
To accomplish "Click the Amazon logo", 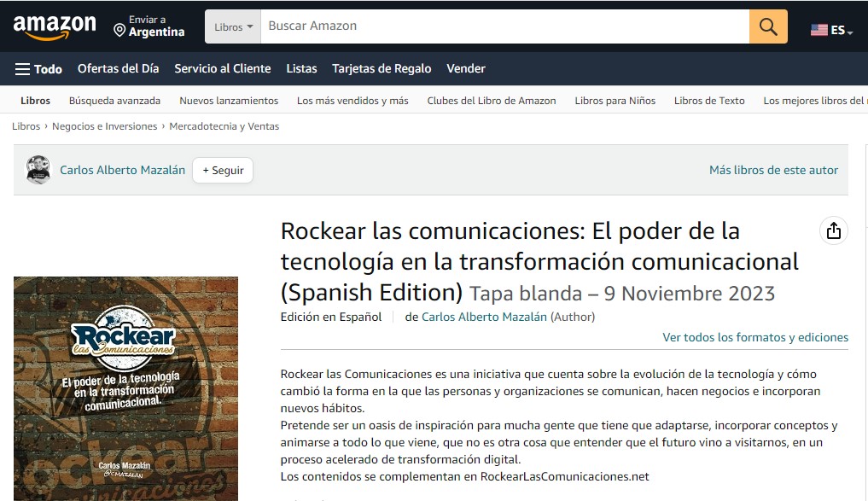I will 55,27.
